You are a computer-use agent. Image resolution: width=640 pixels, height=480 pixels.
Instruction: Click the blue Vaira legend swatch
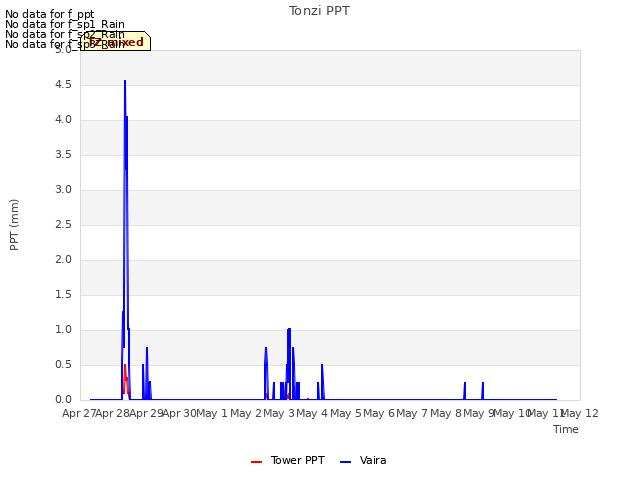pyautogui.click(x=345, y=462)
